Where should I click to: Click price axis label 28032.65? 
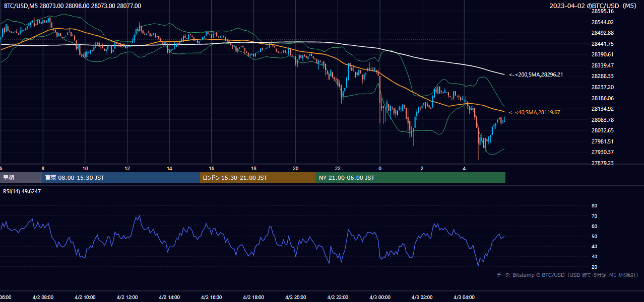(x=602, y=130)
